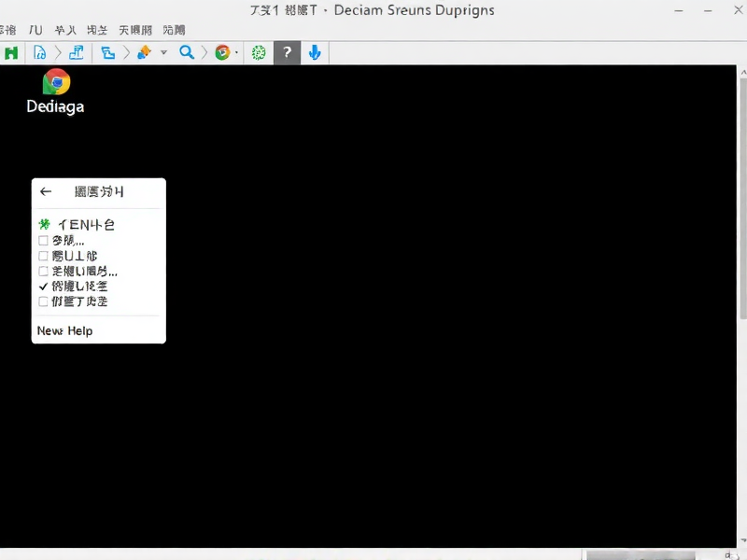Open the second menu in the menu bar

point(40,29)
